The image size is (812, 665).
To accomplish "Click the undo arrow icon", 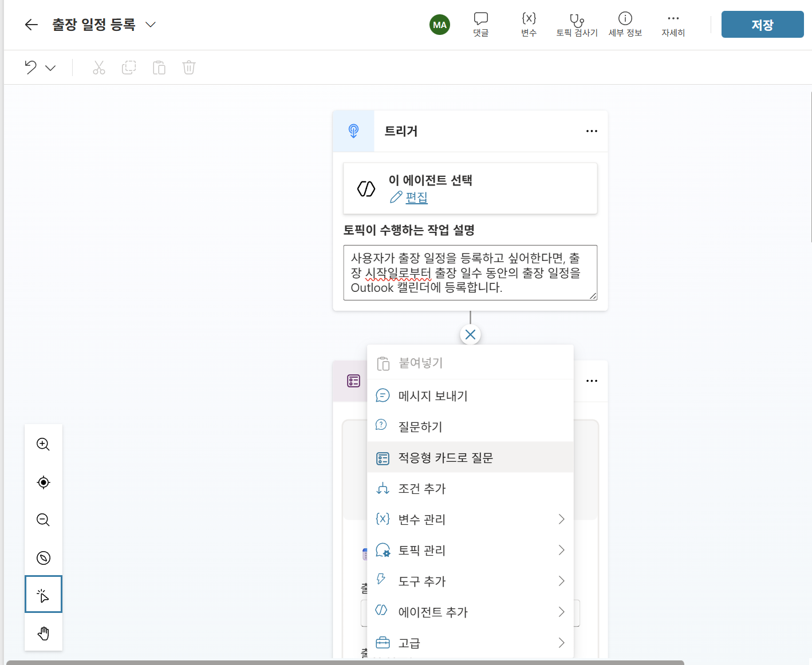I will (31, 68).
